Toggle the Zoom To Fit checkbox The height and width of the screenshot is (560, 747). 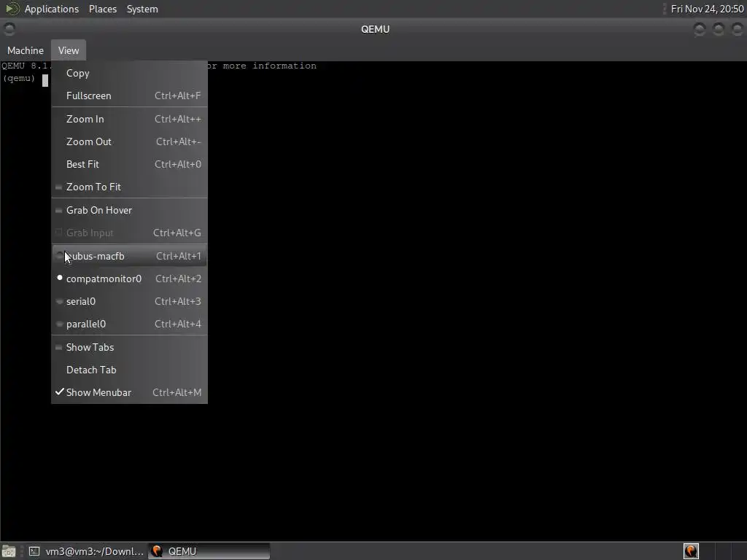(x=129, y=187)
